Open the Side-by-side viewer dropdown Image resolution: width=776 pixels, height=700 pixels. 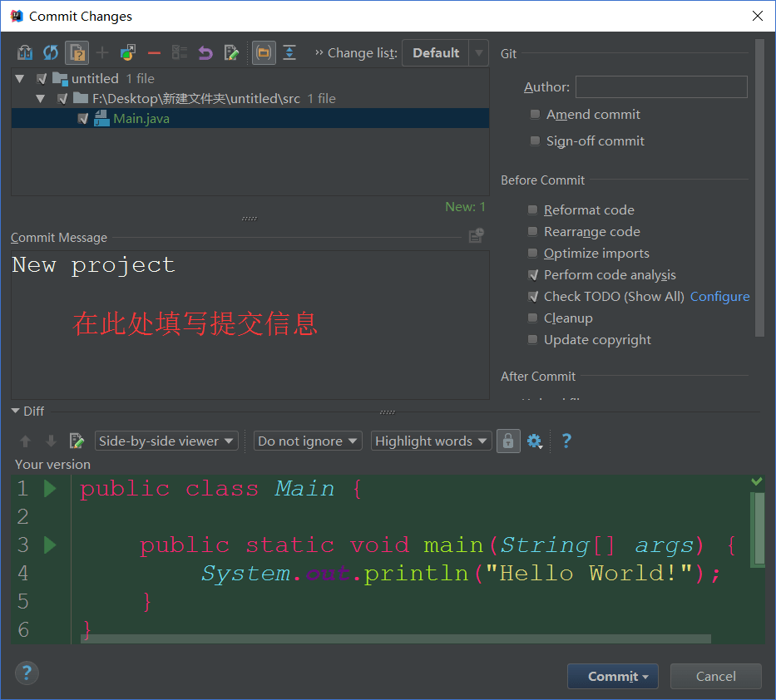coord(166,441)
